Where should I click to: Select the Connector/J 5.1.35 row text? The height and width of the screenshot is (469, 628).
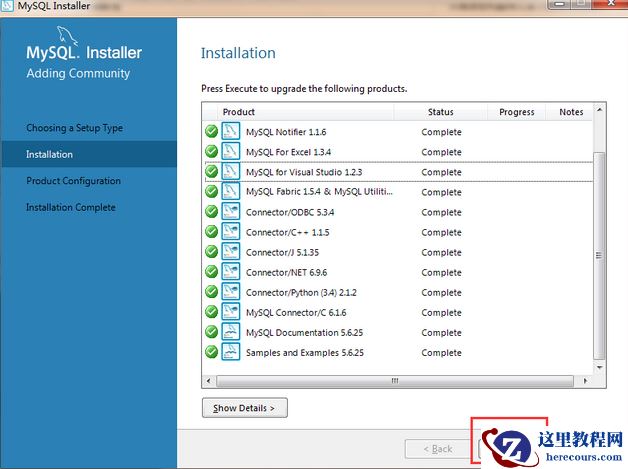pos(282,252)
